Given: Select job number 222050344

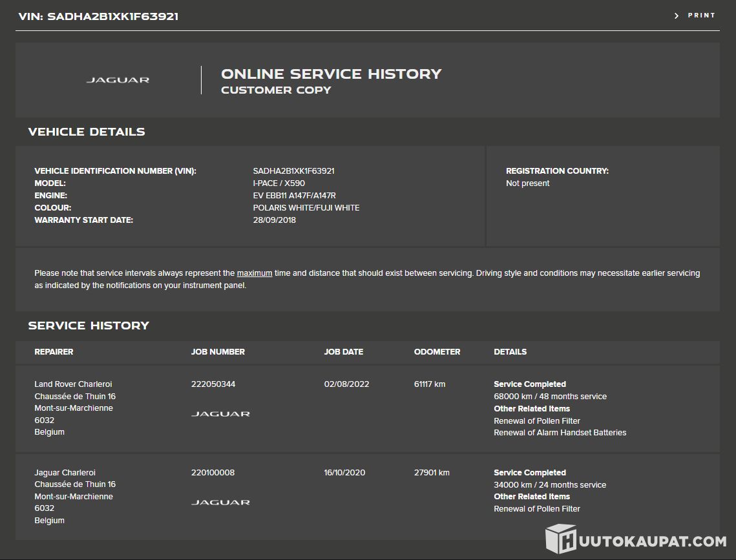Looking at the screenshot, I should point(213,384).
